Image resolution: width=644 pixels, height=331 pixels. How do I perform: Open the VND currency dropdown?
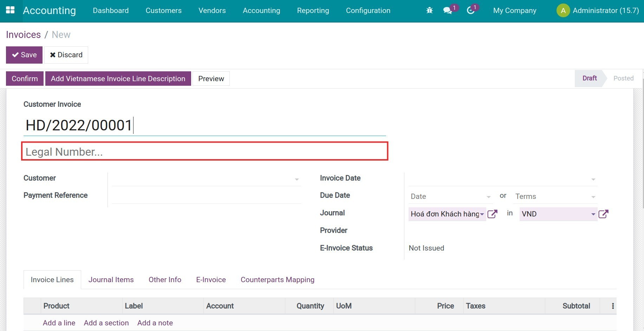tap(593, 214)
